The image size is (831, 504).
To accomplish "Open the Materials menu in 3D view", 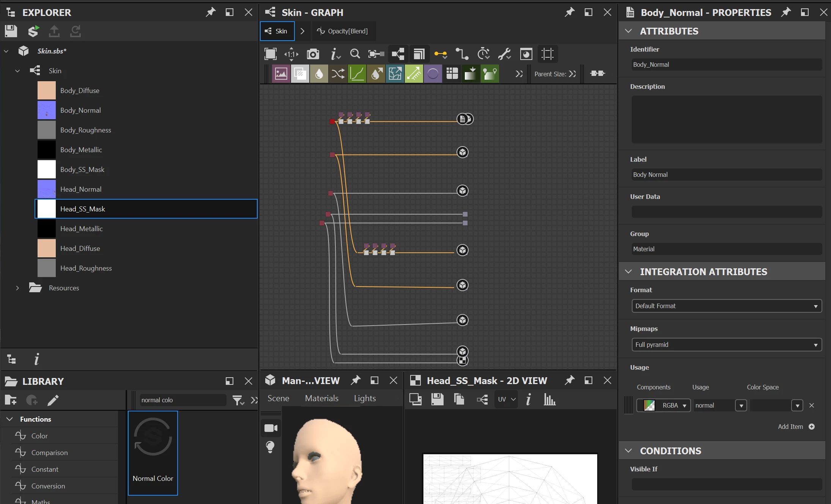I will click(x=321, y=398).
